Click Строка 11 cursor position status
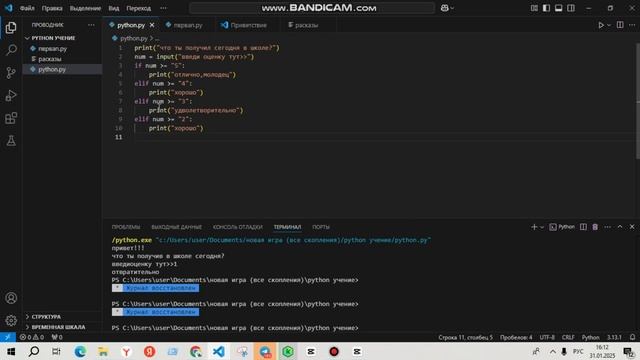Image resolution: width=640 pixels, height=360 pixels. [465, 338]
